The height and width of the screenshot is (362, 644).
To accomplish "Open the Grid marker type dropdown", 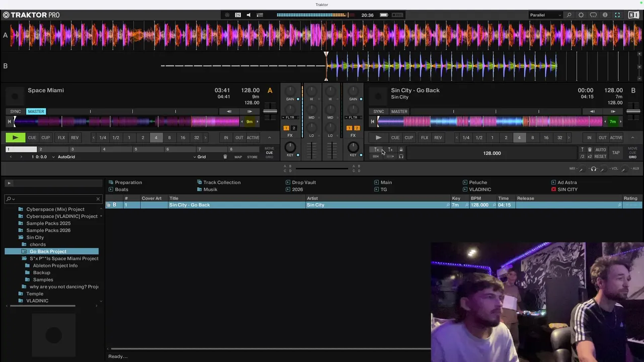I will (200, 157).
